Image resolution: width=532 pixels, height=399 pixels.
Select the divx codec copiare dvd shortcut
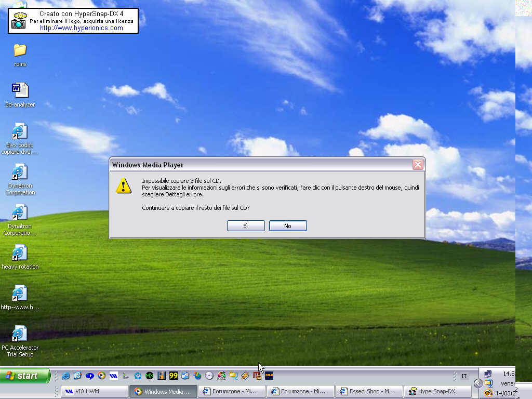pos(20,139)
